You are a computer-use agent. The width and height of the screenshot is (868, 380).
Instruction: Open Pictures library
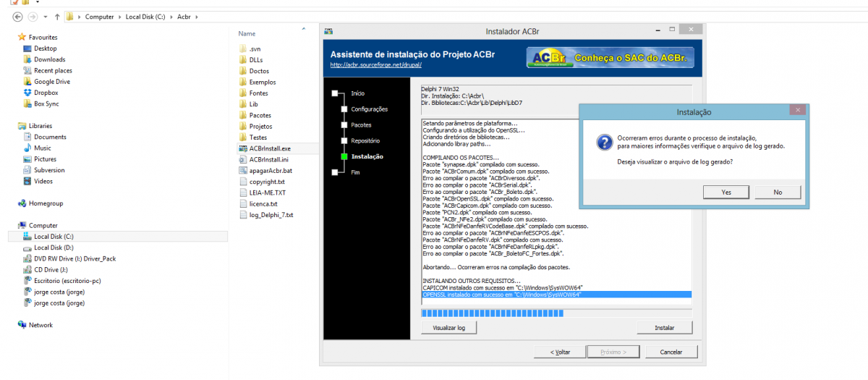[45, 159]
